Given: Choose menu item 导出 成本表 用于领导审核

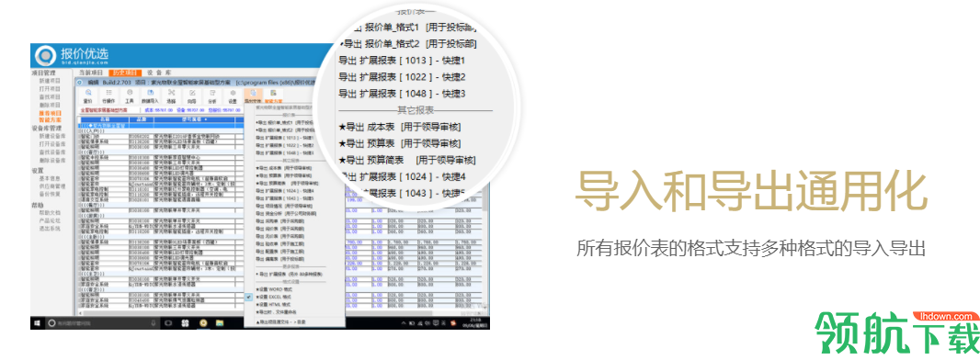Looking at the screenshot, I should (284, 168).
